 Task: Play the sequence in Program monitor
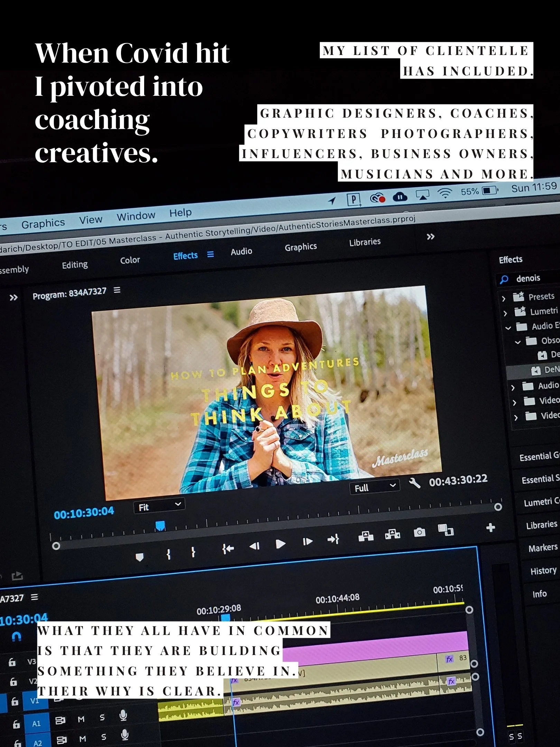(x=281, y=544)
